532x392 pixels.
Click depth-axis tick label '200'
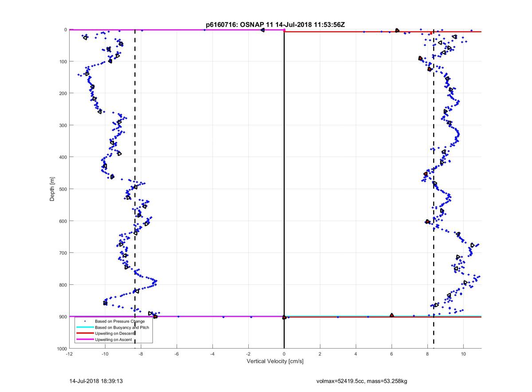pos(63,93)
